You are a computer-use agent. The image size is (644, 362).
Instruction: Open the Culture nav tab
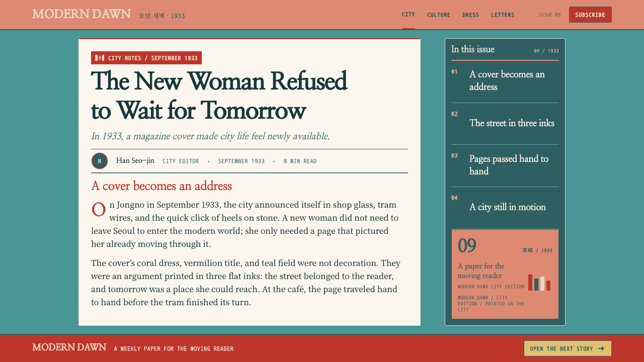coord(439,15)
